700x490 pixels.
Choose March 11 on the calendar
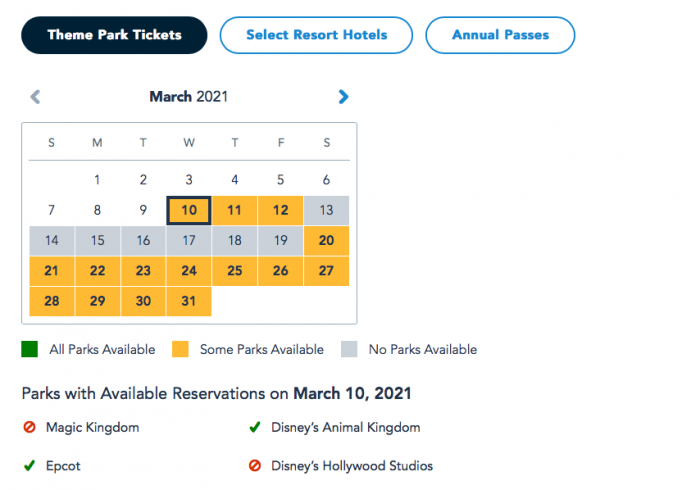point(235,210)
